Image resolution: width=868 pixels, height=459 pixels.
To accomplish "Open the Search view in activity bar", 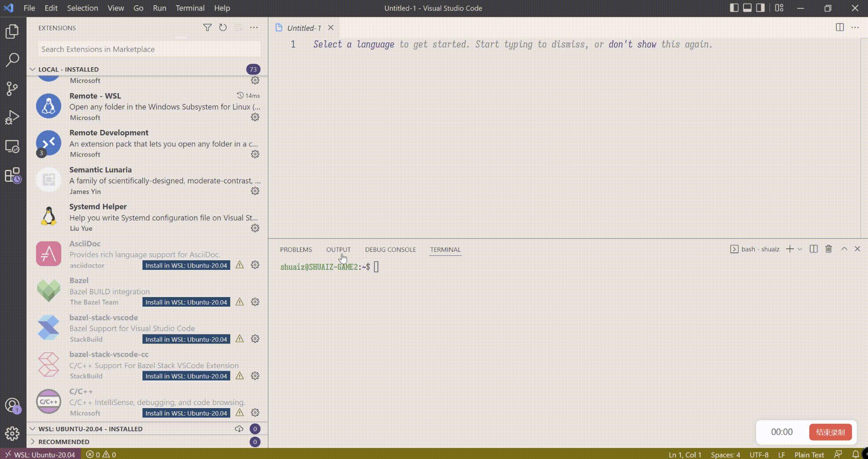I will click(x=12, y=60).
